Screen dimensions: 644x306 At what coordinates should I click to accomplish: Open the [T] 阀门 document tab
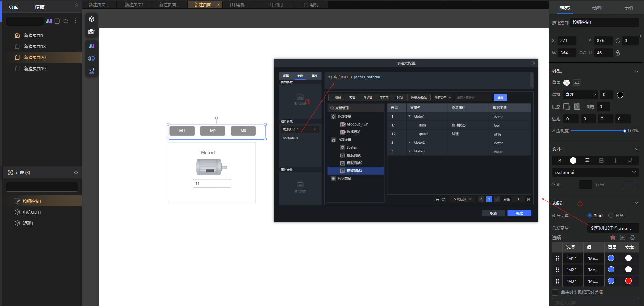[276, 5]
